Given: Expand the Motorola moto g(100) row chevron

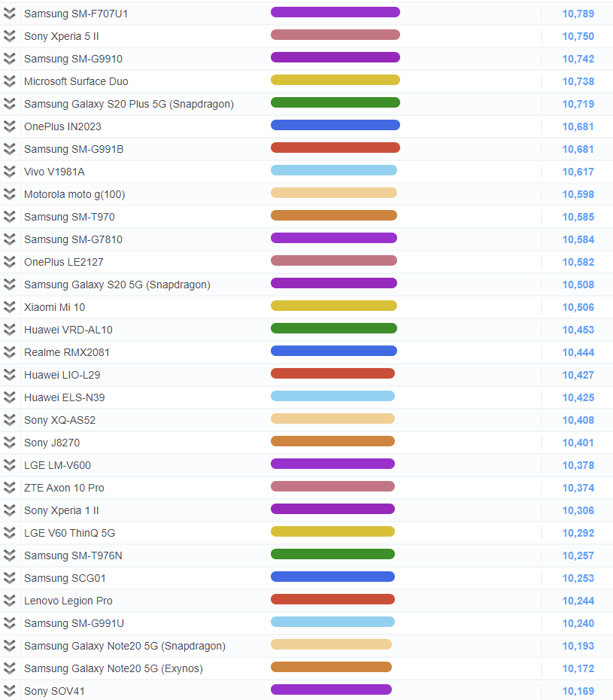Looking at the screenshot, I should tap(9, 194).
